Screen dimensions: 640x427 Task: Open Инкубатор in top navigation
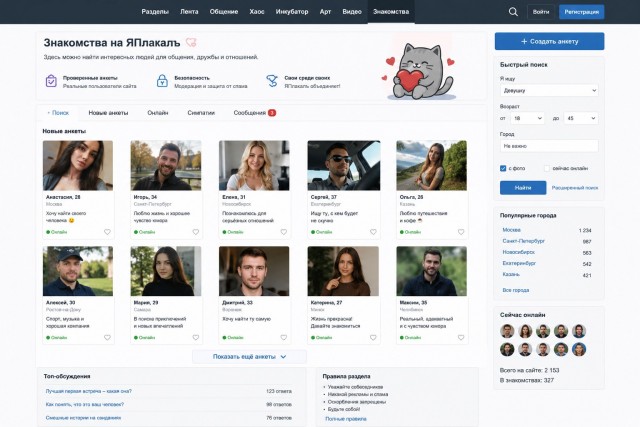tap(292, 12)
